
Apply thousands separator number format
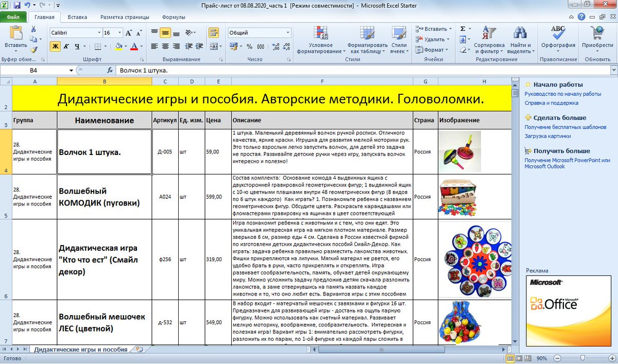coord(260,46)
